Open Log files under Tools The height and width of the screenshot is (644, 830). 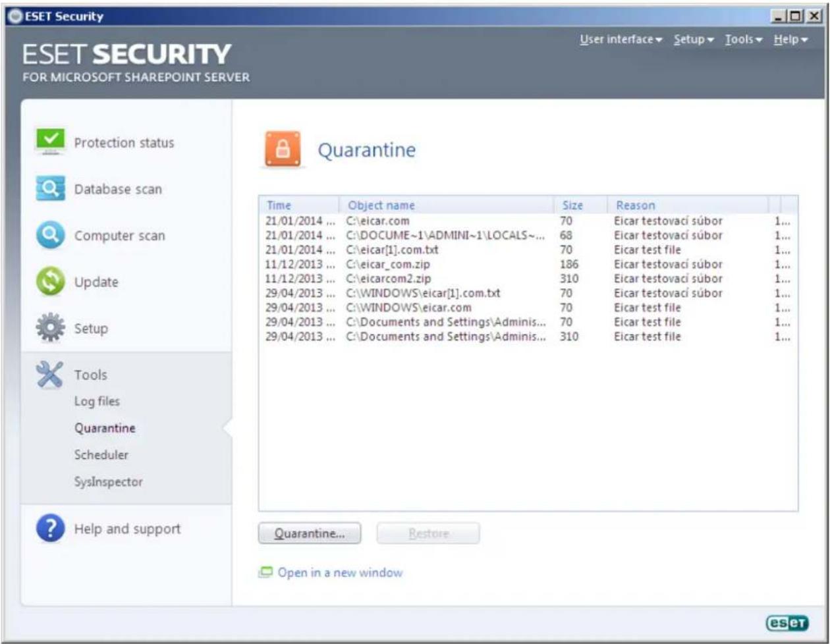click(97, 401)
